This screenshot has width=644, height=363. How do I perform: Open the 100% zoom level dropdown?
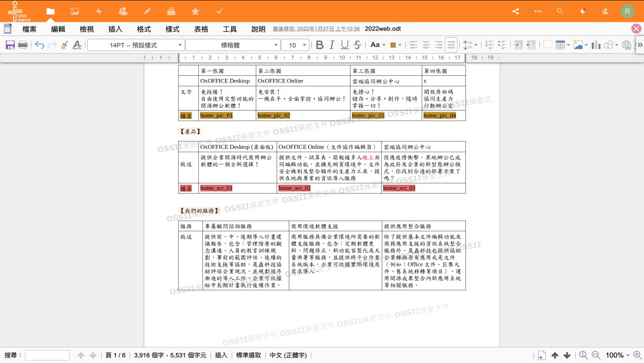click(x=618, y=355)
